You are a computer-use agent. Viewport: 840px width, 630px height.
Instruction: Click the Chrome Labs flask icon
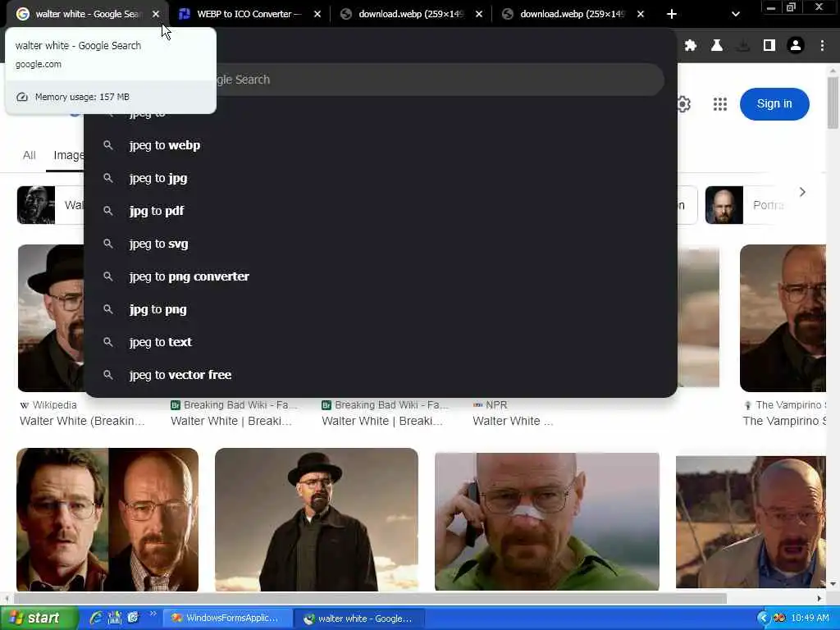click(716, 46)
